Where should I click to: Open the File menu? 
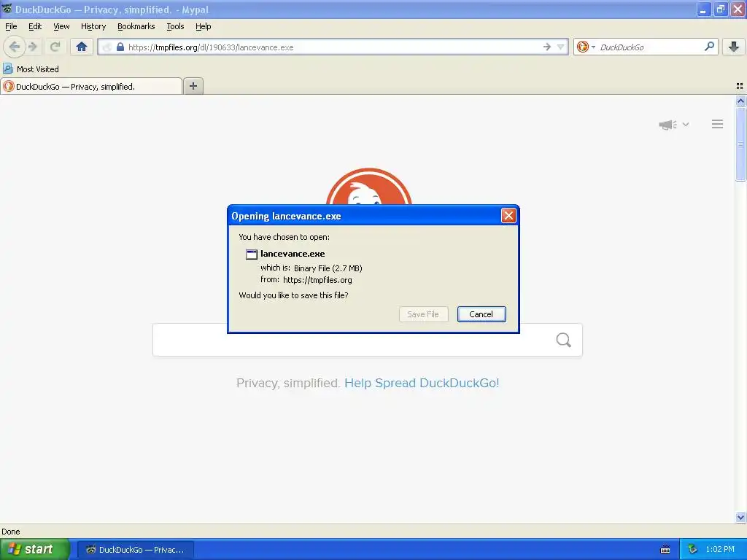(x=11, y=26)
